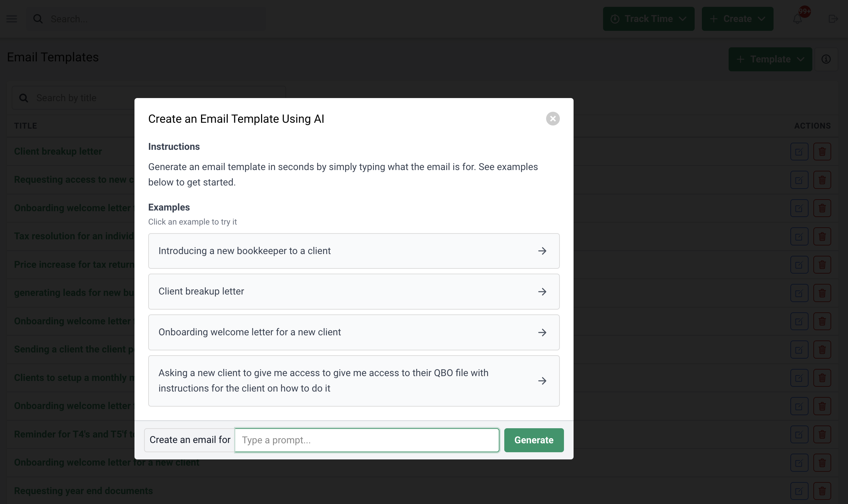Delete the Sending a client the client row
The width and height of the screenshot is (848, 504).
822,350
